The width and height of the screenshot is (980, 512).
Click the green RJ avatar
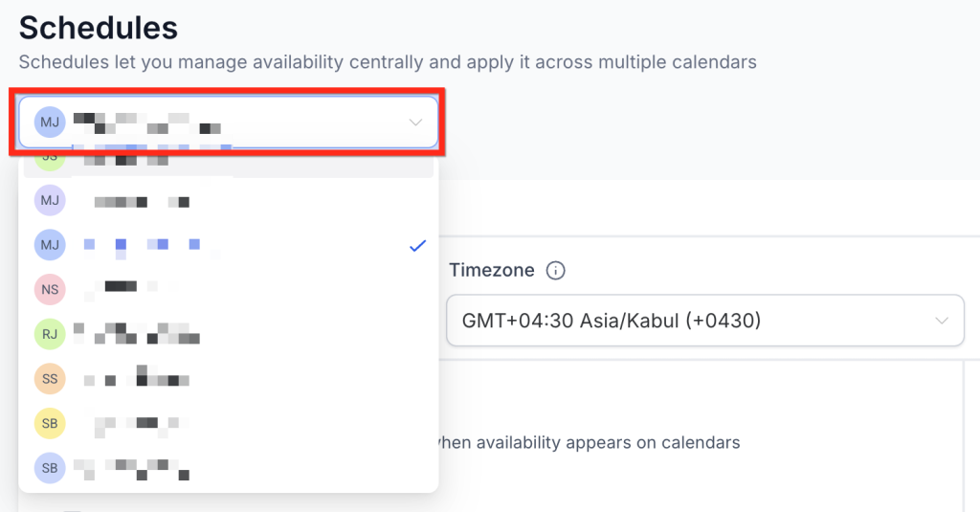pos(50,334)
